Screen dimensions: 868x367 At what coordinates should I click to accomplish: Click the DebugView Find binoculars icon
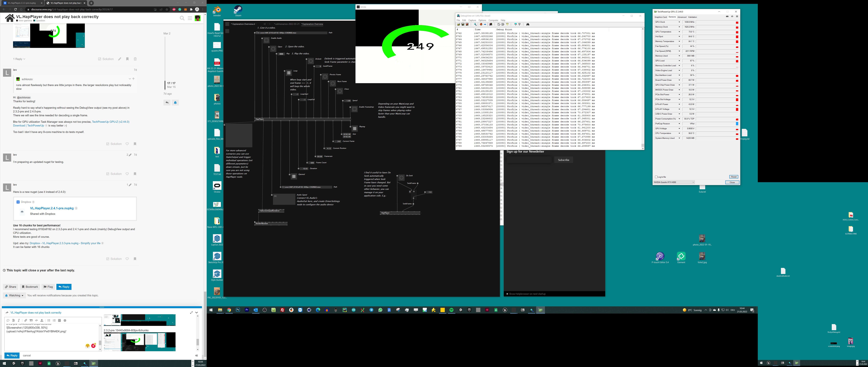click(x=528, y=24)
